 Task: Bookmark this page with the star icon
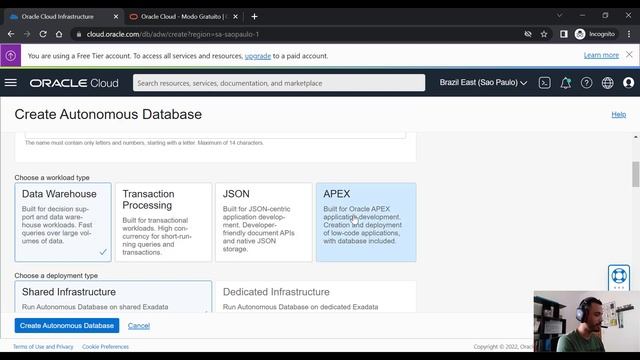click(544, 34)
